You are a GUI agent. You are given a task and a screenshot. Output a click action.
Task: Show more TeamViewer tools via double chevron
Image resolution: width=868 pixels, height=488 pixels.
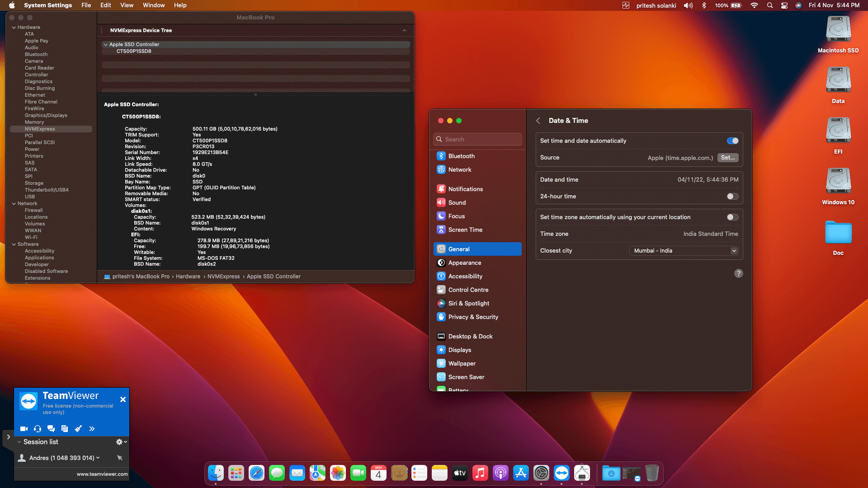(x=92, y=429)
